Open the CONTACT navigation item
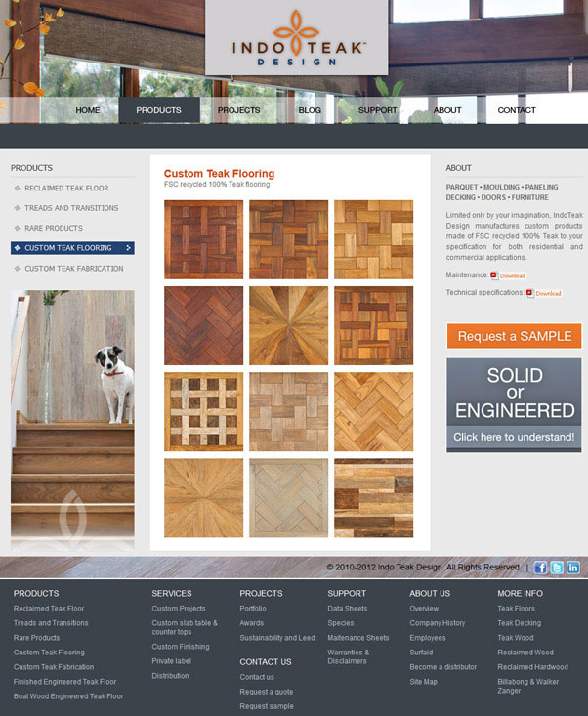The image size is (588, 716). (x=517, y=110)
